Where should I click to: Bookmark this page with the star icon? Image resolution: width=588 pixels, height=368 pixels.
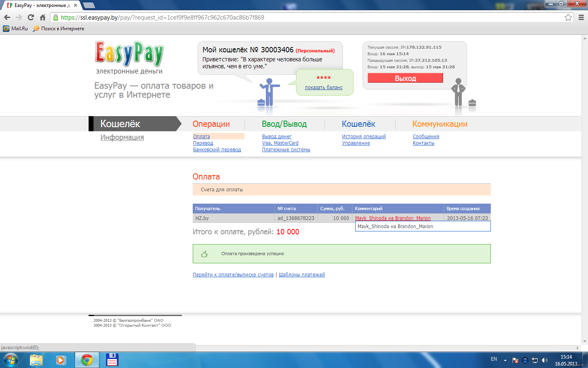click(x=568, y=17)
